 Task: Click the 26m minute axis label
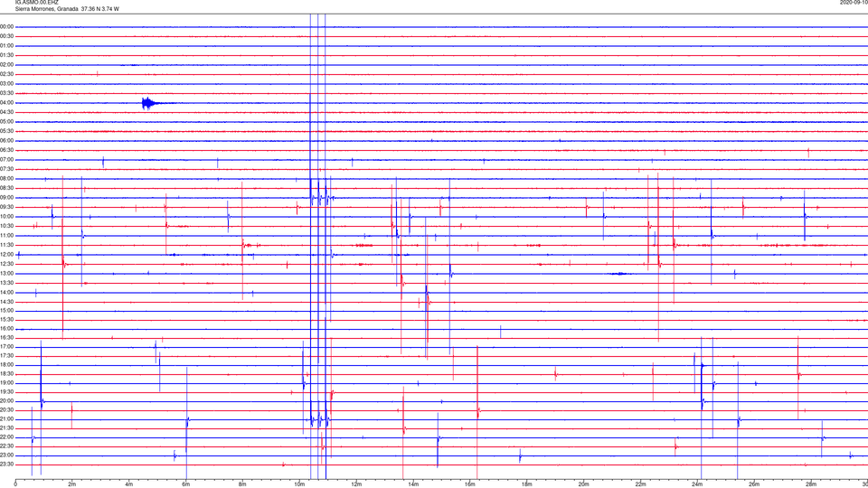(x=754, y=484)
